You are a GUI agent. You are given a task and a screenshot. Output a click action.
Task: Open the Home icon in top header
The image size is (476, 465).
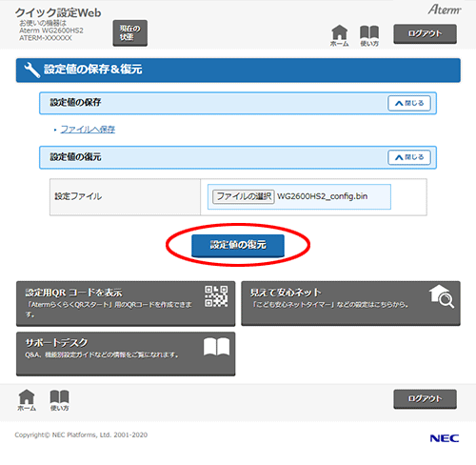point(339,35)
